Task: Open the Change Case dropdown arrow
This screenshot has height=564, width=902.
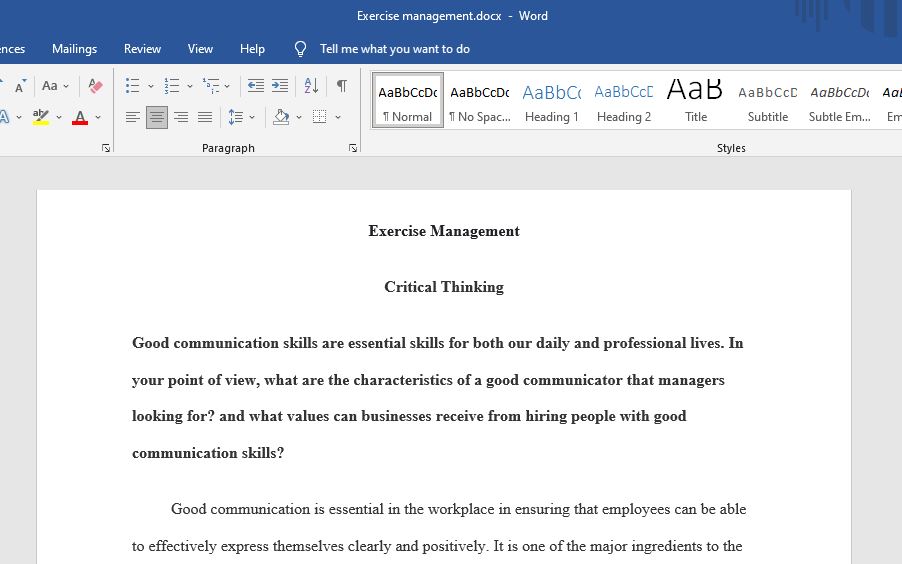Action: coord(66,86)
